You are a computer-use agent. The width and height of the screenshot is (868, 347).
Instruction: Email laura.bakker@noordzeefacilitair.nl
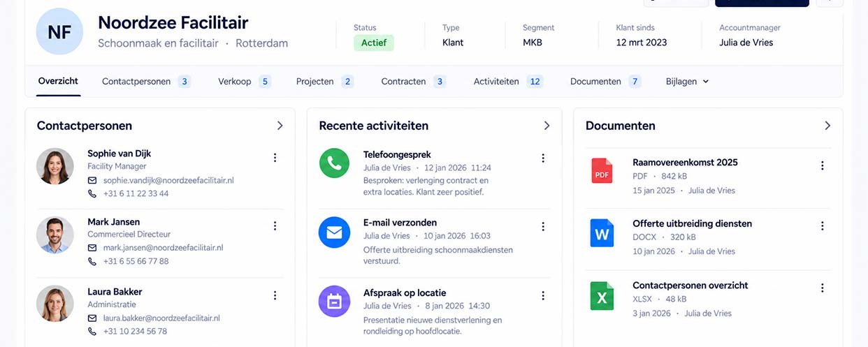point(161,318)
